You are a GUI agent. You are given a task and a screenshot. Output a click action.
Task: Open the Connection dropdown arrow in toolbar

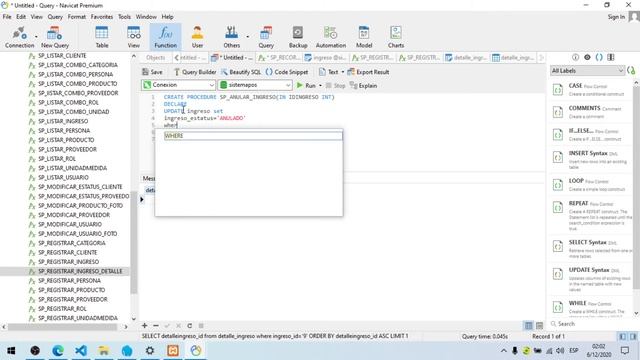pos(36,37)
